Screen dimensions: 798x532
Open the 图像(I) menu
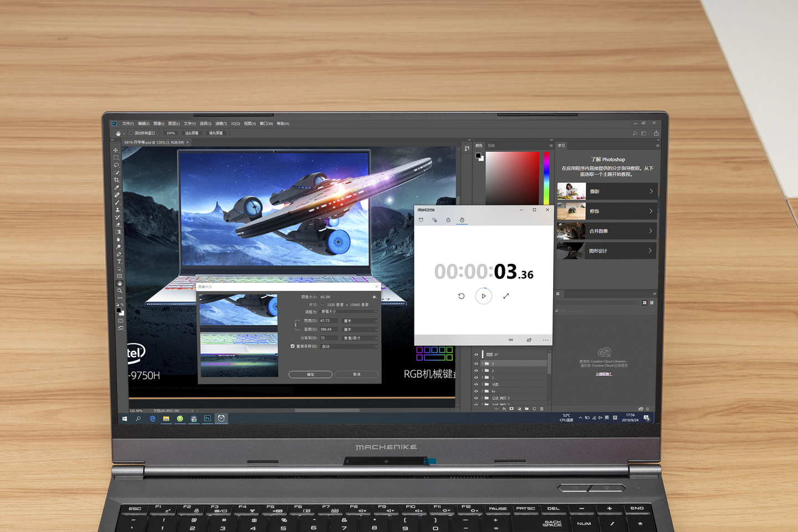point(159,124)
